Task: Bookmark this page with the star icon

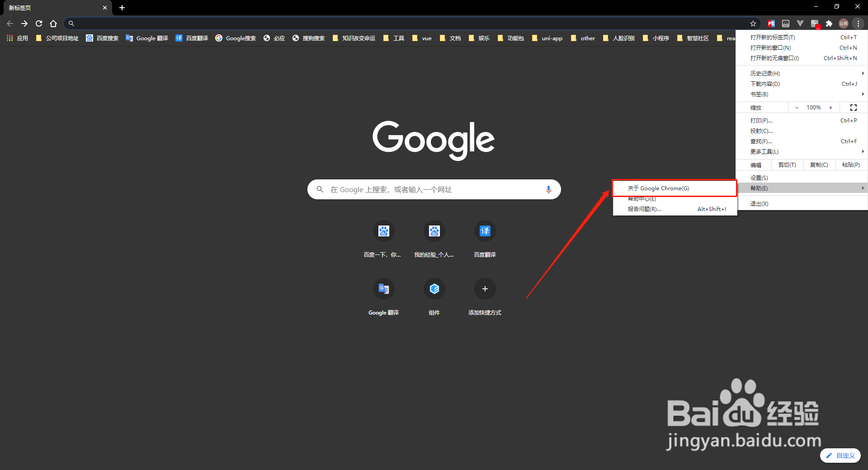Action: click(x=753, y=23)
